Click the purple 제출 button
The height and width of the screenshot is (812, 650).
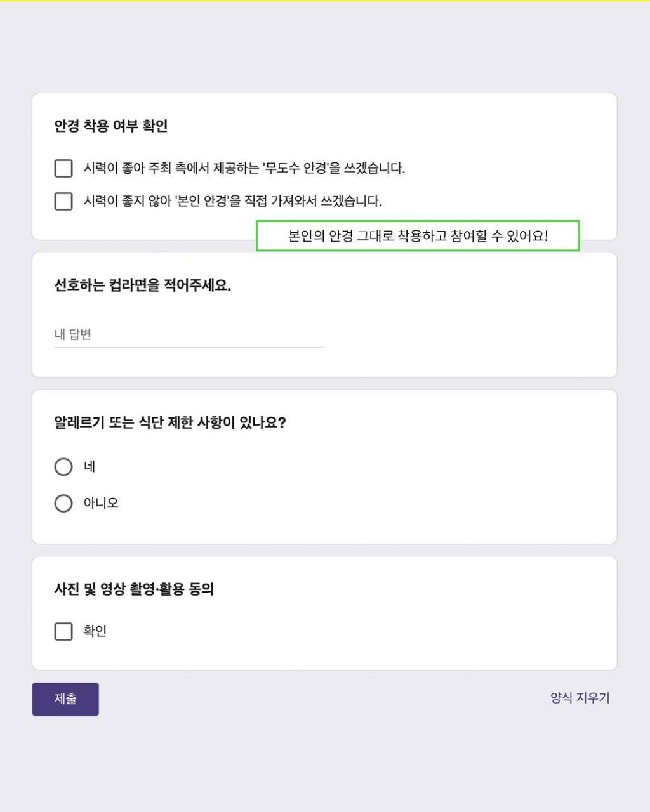click(x=65, y=699)
